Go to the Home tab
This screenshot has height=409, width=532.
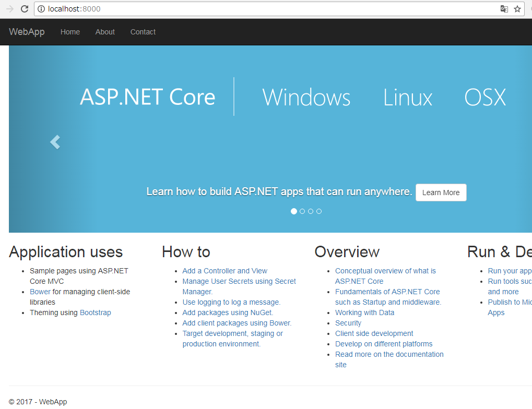pos(70,32)
